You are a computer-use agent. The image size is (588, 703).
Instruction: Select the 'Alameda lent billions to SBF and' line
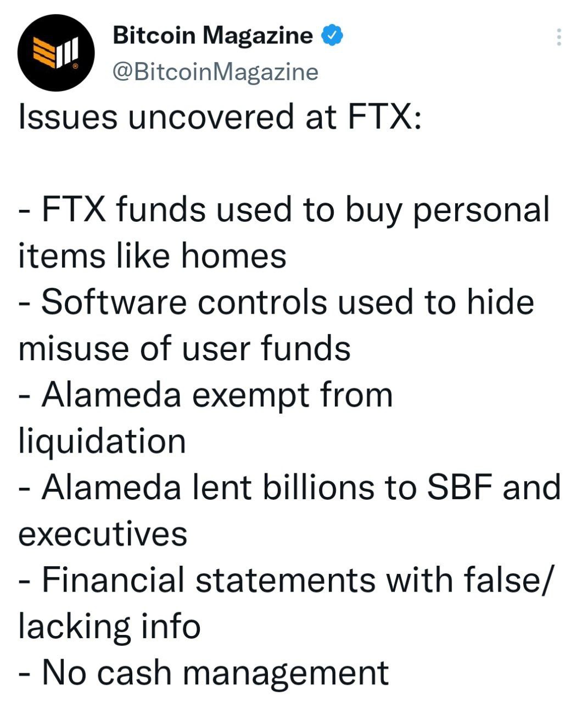pos(290,487)
